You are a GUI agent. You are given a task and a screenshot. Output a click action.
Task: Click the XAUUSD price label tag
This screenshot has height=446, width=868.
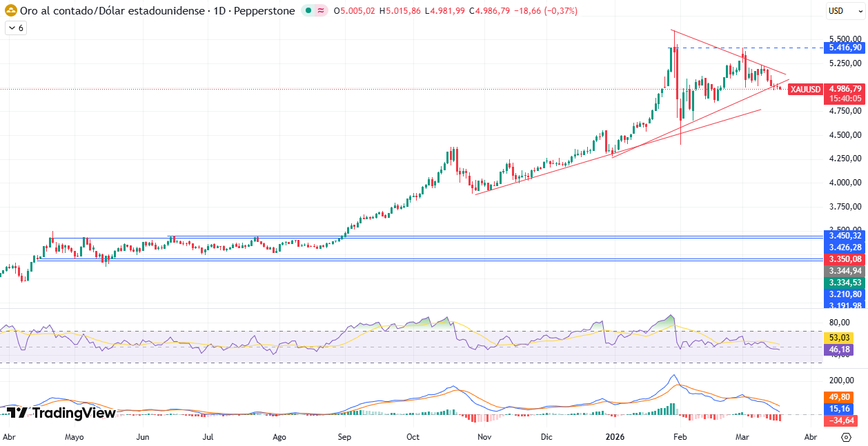point(805,89)
